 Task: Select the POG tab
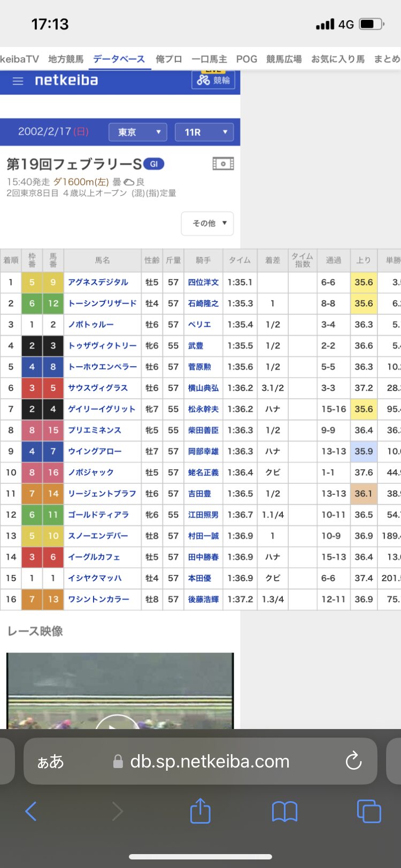coord(246,59)
